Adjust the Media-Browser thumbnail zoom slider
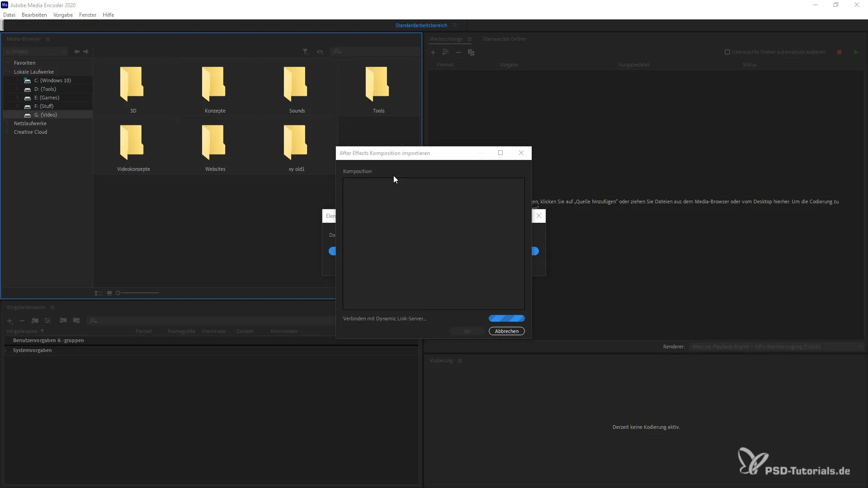The image size is (868, 488). click(x=137, y=293)
